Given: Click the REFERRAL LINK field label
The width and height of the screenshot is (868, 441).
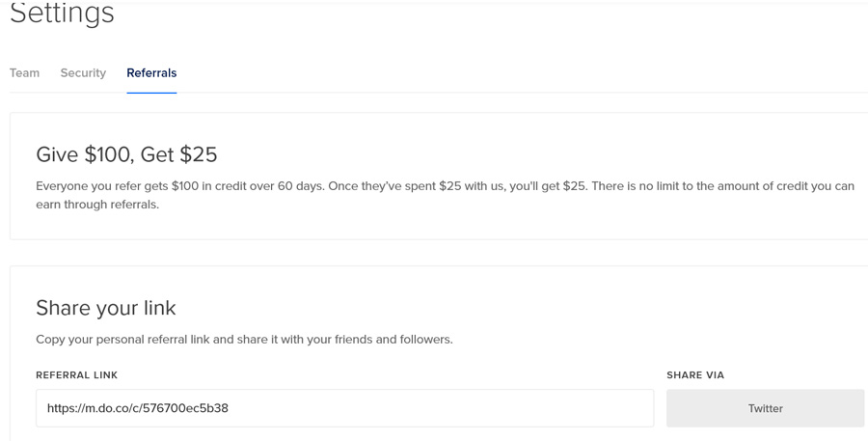Looking at the screenshot, I should pyautogui.click(x=77, y=375).
